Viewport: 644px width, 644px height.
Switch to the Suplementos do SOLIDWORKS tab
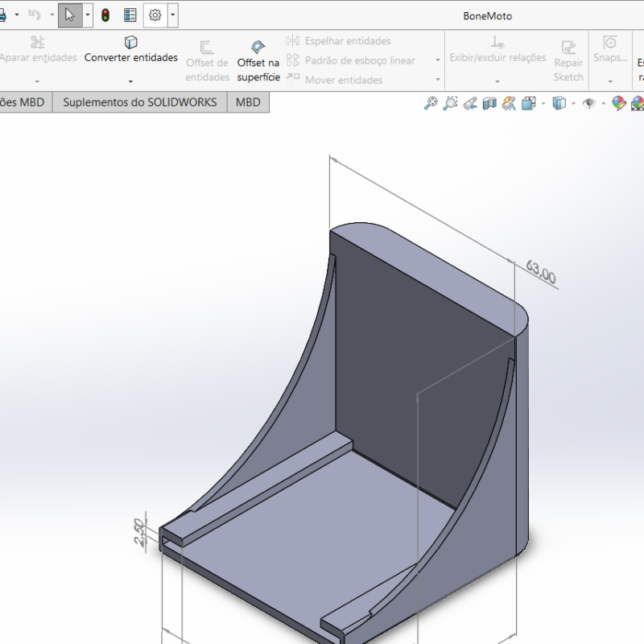point(139,102)
